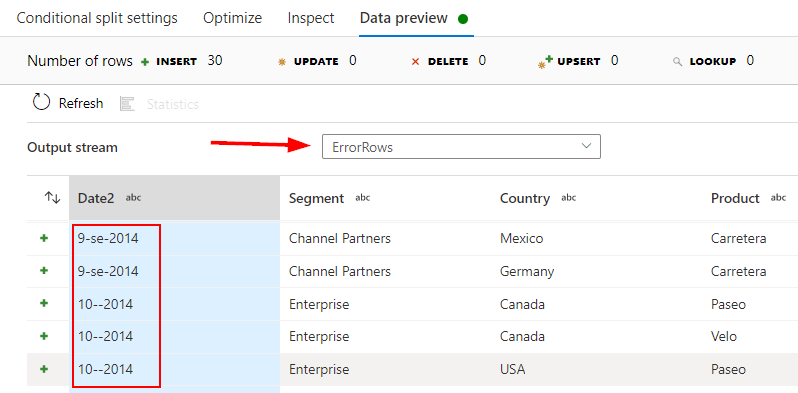Click green plus icon on USA row

tap(44, 369)
